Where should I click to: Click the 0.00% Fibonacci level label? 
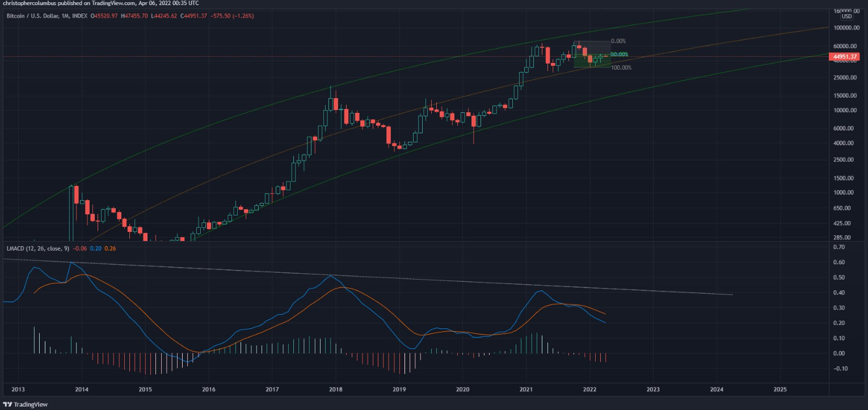(618, 41)
